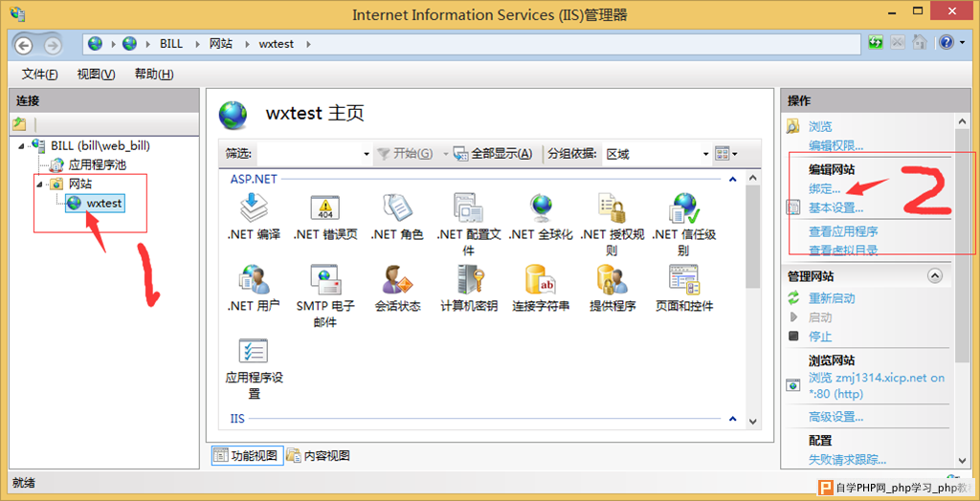
Task: Collapse the ASP.NET group section
Action: [x=732, y=180]
